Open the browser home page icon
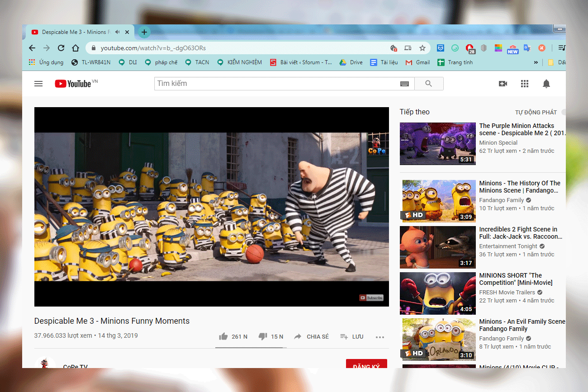 point(76,48)
